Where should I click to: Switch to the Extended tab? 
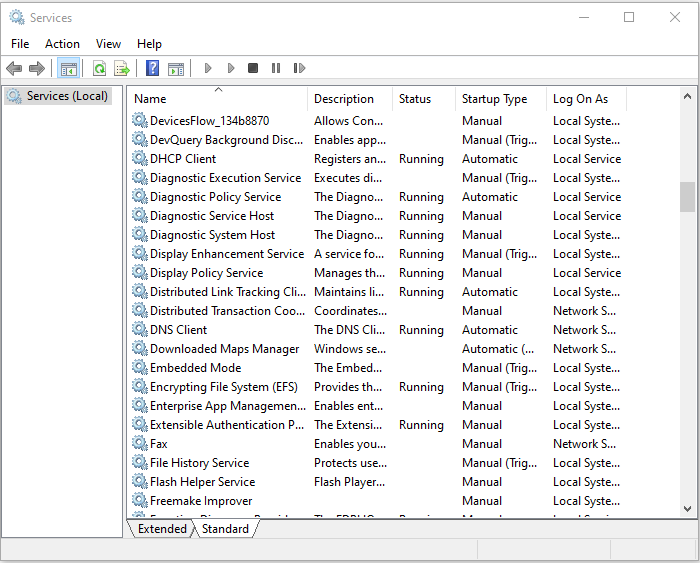162,529
